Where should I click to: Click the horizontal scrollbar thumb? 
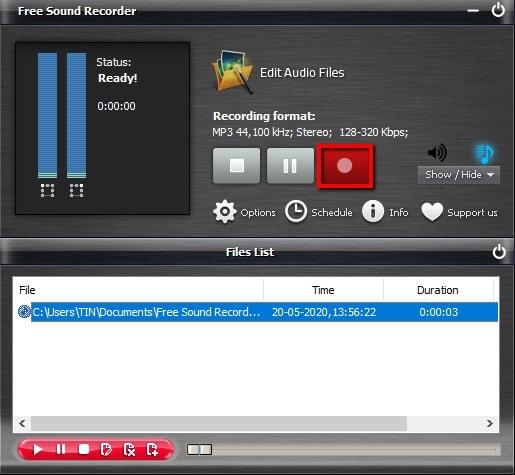219,424
